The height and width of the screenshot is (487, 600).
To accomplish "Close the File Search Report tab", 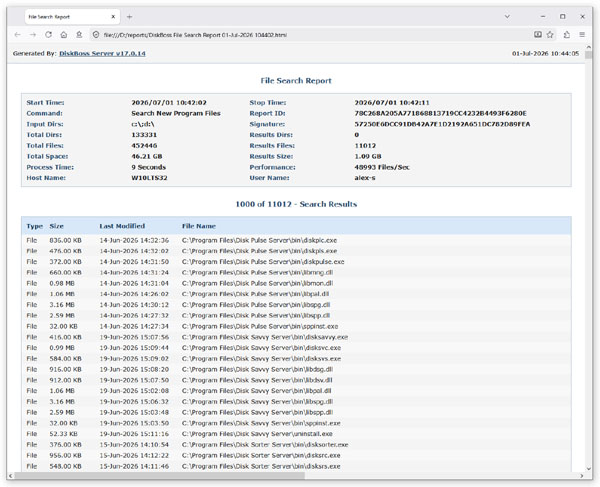I will pyautogui.click(x=113, y=17).
